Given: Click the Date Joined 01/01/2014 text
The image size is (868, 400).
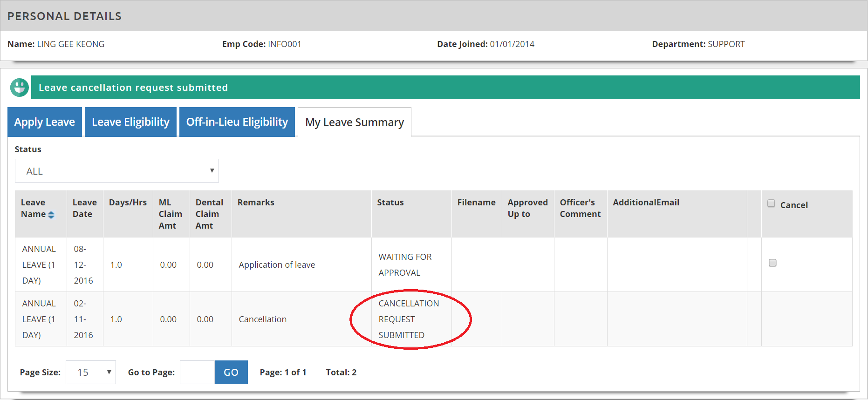Looking at the screenshot, I should [485, 44].
